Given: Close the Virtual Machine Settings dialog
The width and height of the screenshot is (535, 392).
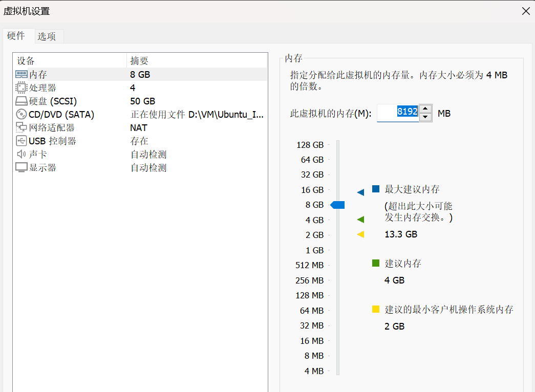Looking at the screenshot, I should pyautogui.click(x=526, y=11).
